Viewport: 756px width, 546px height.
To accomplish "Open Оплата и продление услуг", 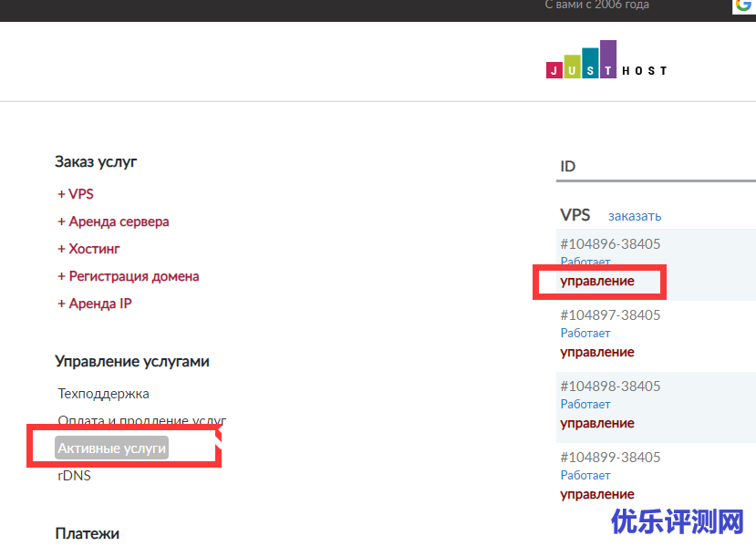I will [141, 421].
